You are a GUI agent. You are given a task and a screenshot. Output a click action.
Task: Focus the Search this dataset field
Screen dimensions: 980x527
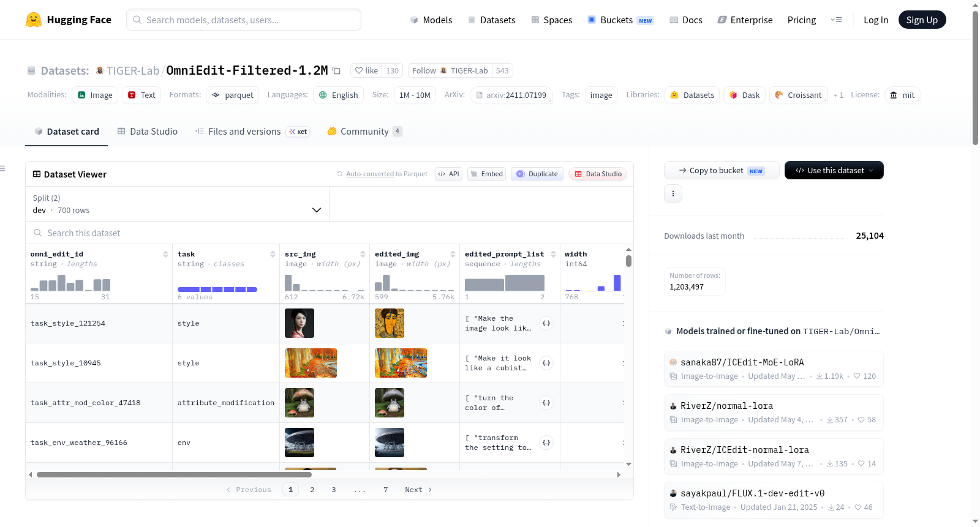[x=330, y=233]
